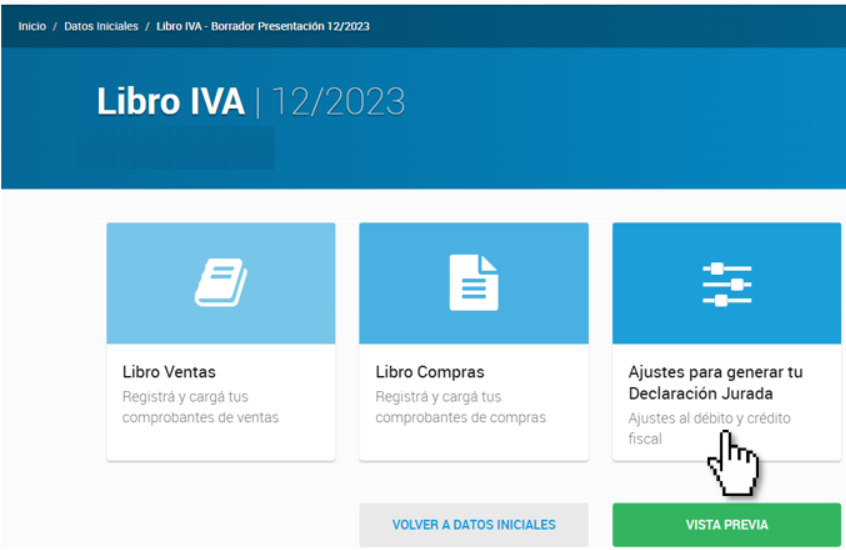
Task: Click the sliders icon for Ajustes
Action: (726, 283)
